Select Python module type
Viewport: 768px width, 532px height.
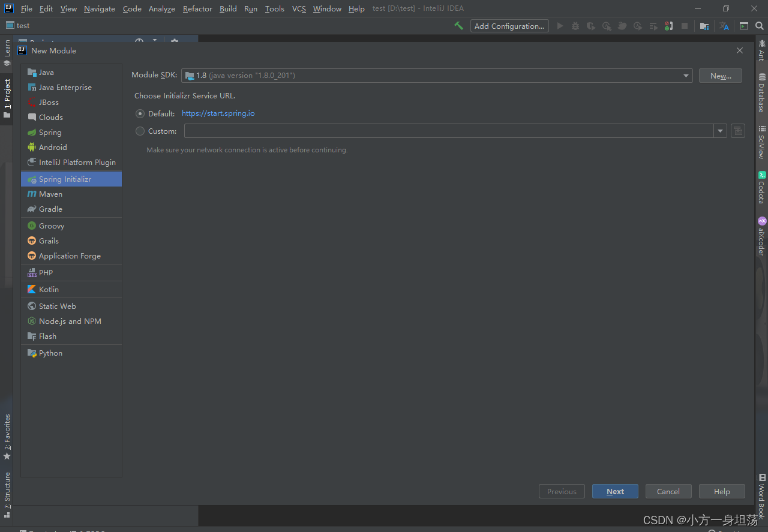tap(71, 353)
